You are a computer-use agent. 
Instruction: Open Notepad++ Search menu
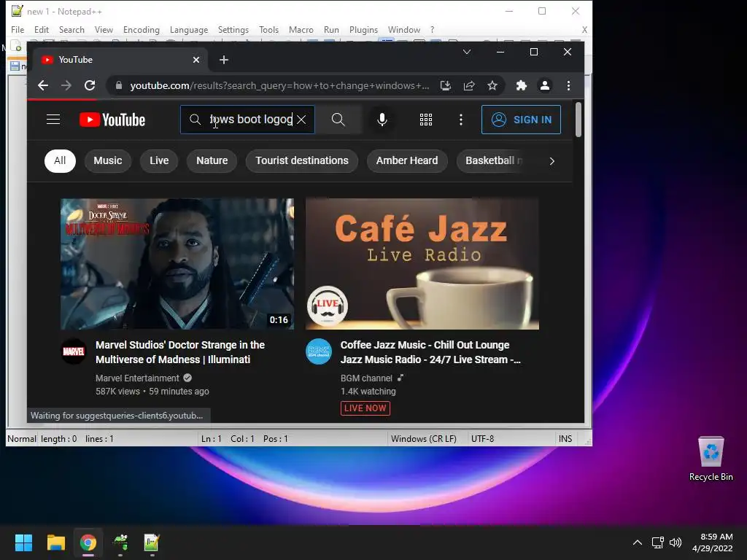71,29
